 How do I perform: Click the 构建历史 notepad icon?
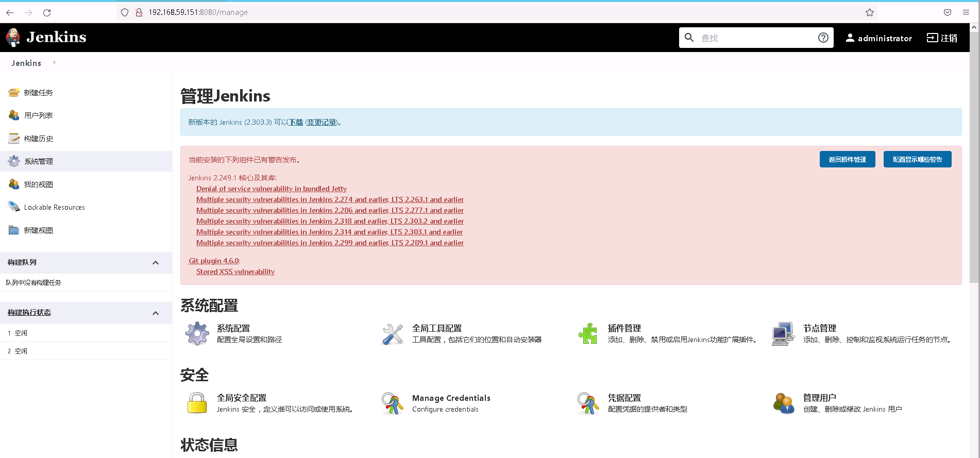(14, 139)
